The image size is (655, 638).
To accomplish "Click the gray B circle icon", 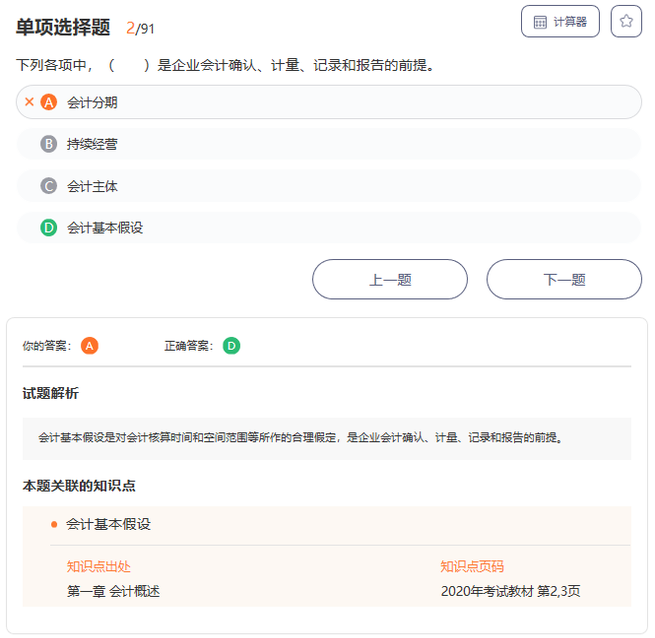I will click(x=48, y=144).
